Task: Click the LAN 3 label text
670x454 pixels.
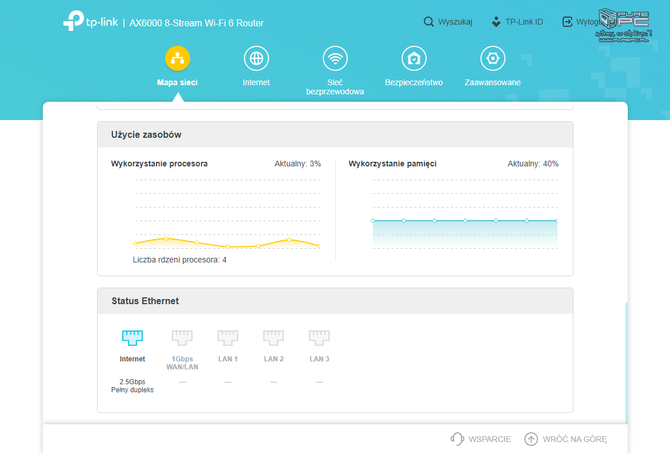Action: [319, 359]
